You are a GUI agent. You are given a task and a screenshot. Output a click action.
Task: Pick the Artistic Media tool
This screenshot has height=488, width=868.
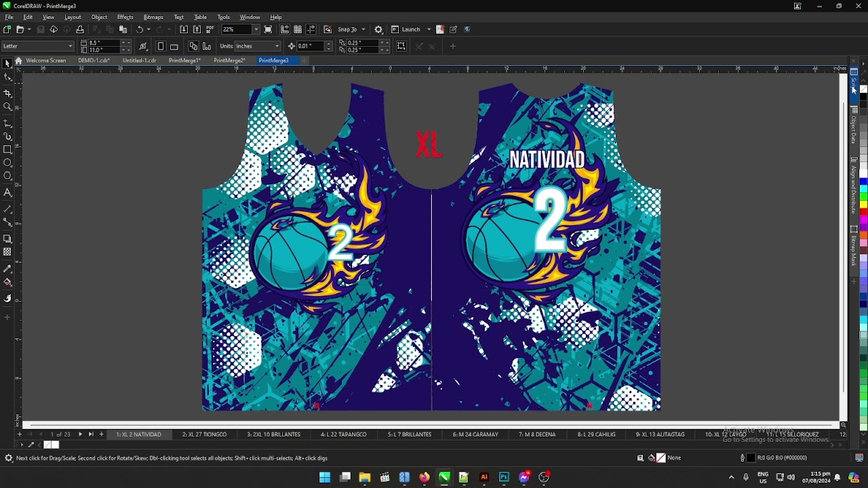tap(7, 136)
